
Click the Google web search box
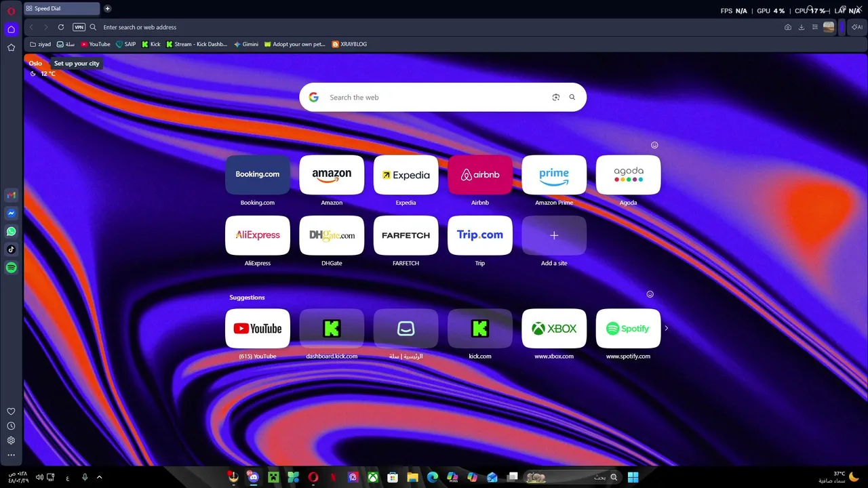[x=442, y=97]
